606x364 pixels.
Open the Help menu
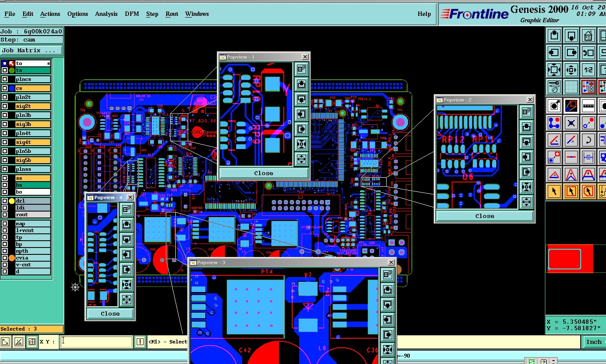[x=424, y=14]
